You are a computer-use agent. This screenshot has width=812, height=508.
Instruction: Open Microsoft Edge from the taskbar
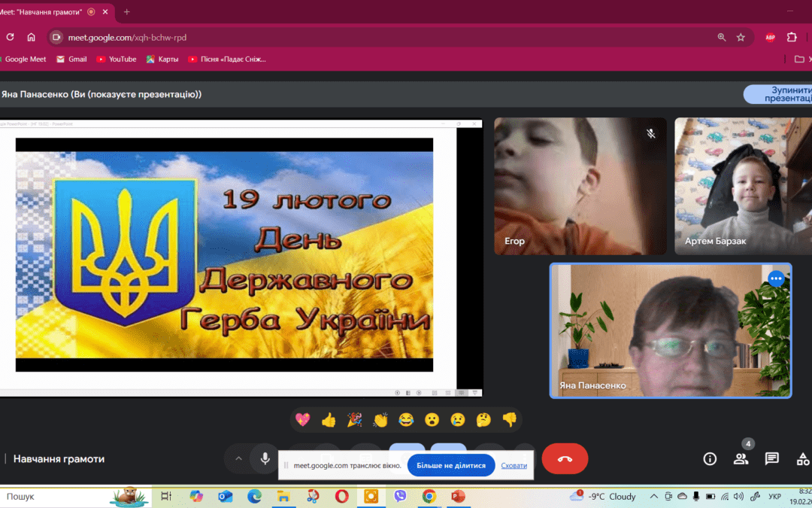coord(254,497)
